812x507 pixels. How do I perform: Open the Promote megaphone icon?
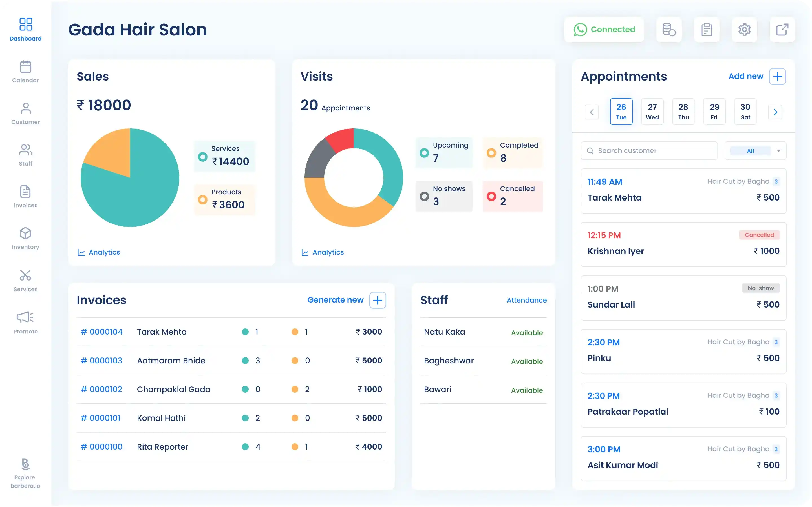tap(25, 317)
